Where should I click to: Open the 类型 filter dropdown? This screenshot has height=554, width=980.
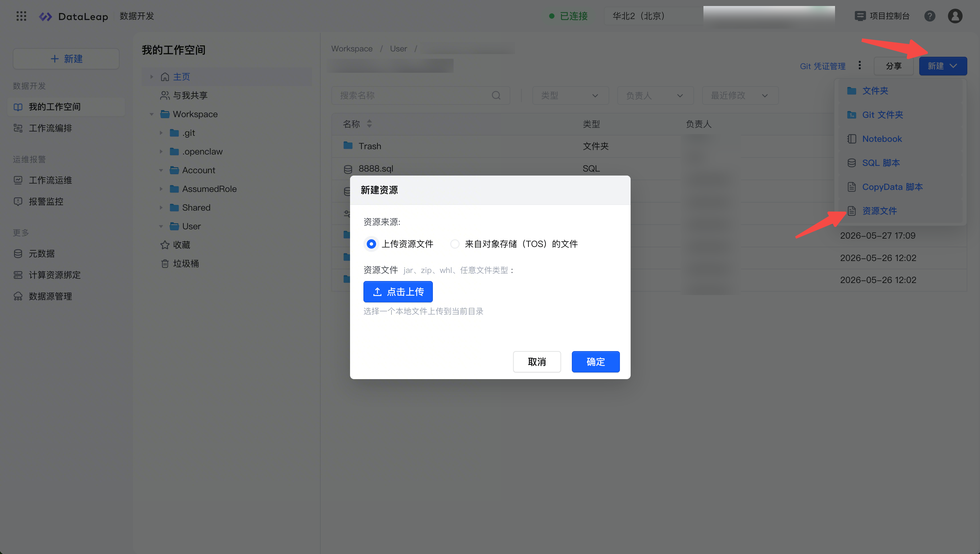[570, 95]
